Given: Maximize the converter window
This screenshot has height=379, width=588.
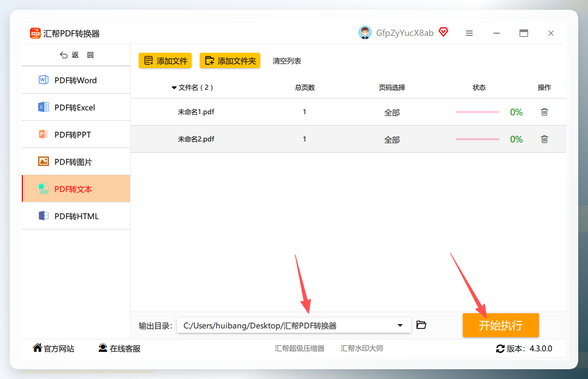Looking at the screenshot, I should click(x=524, y=33).
